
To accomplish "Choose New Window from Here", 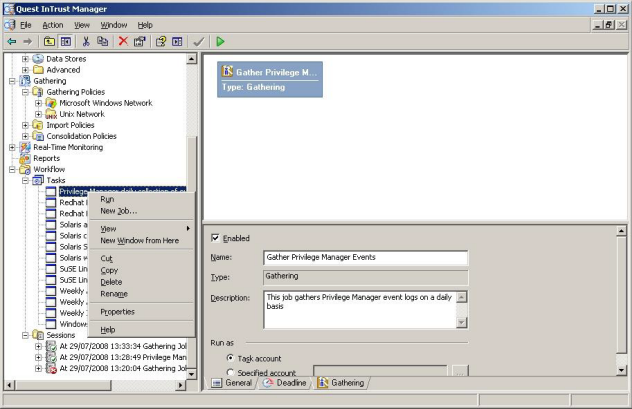I will pos(141,241).
